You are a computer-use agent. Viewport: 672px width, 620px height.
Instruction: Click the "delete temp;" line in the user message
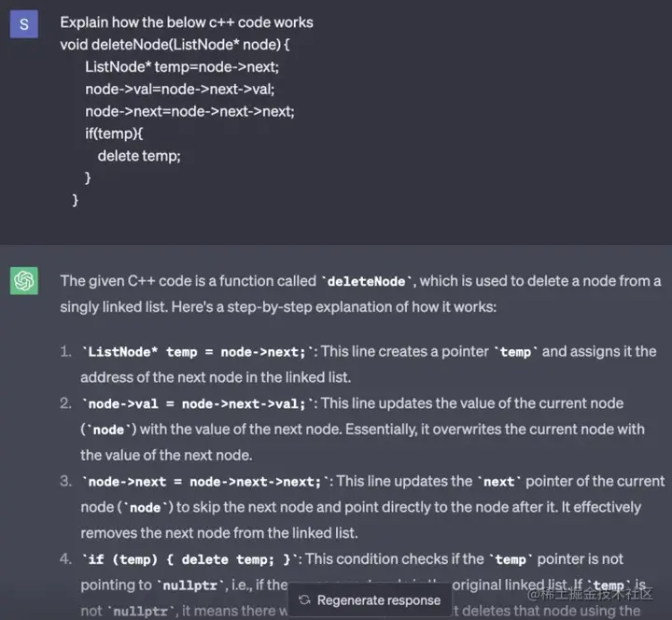(139, 156)
